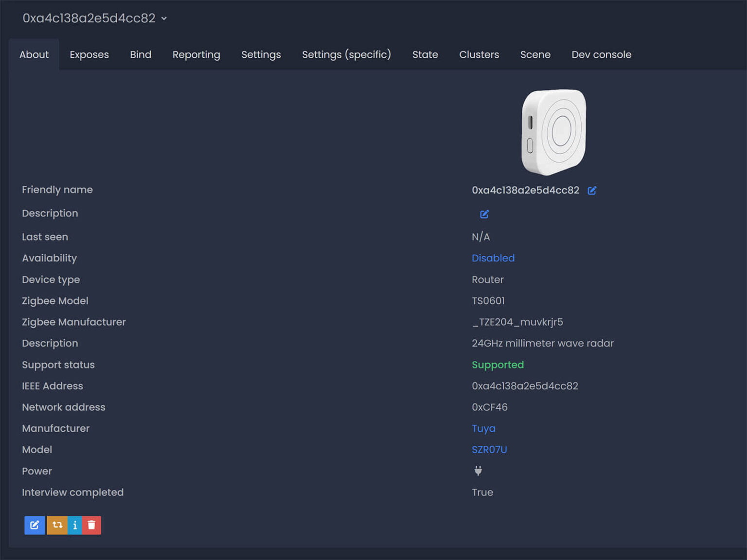The width and height of the screenshot is (747, 560).
Task: Click the white radar device image
Action: 554,130
